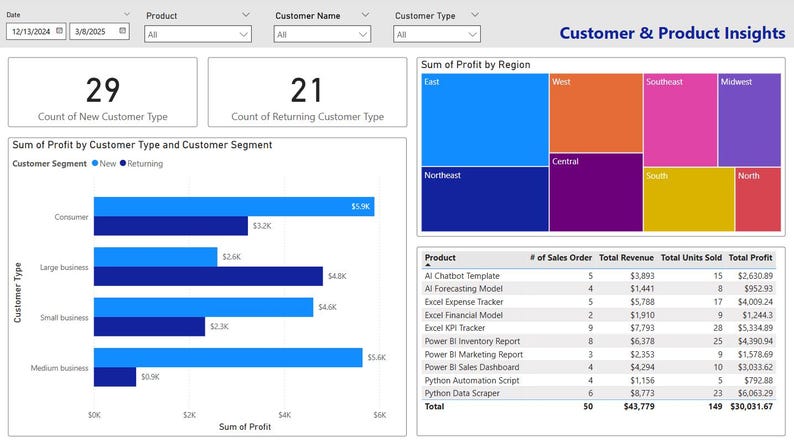Expand the Date slicer header chevron
The width and height of the screenshot is (794, 442).
tap(127, 14)
